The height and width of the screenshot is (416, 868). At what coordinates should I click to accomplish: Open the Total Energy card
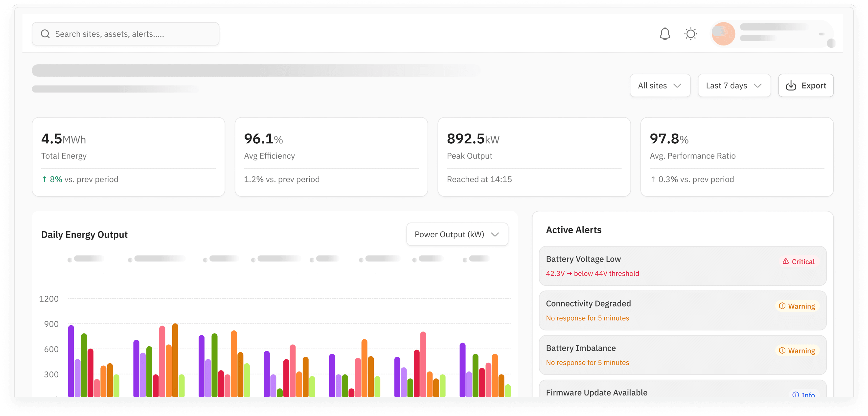[x=128, y=157]
